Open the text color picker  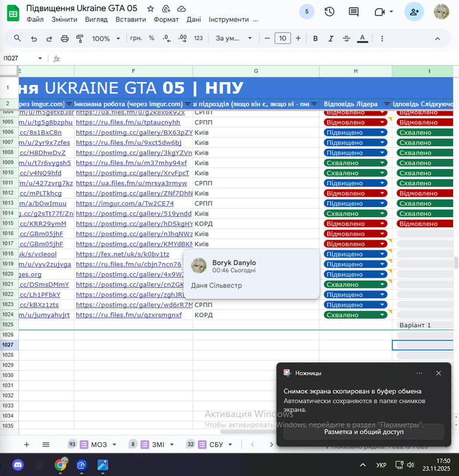[x=362, y=39]
